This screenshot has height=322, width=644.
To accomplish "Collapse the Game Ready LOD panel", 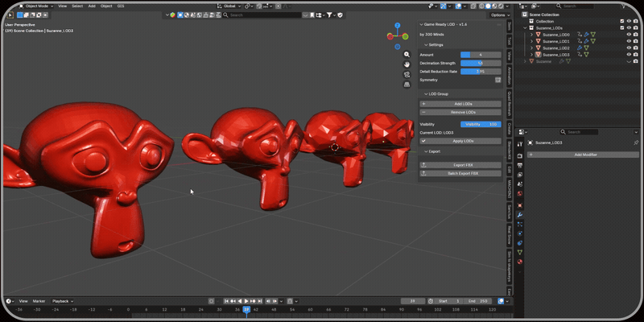I will tap(421, 25).
